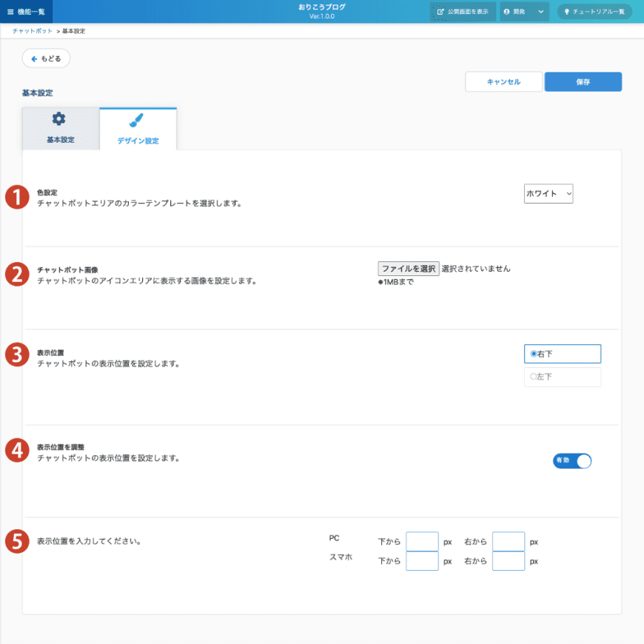Open the ホワイト color template dropdown
Viewport: 644px width, 644px height.
click(548, 193)
